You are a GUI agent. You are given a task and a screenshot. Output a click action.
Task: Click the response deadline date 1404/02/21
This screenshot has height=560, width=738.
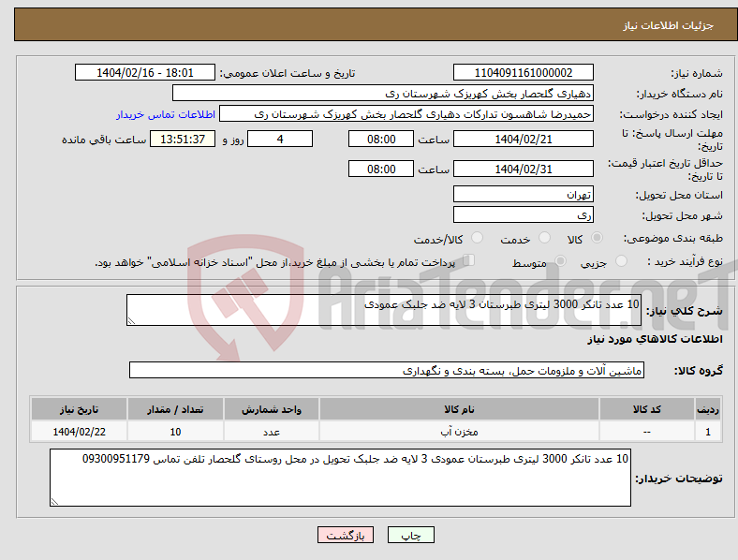point(524,139)
